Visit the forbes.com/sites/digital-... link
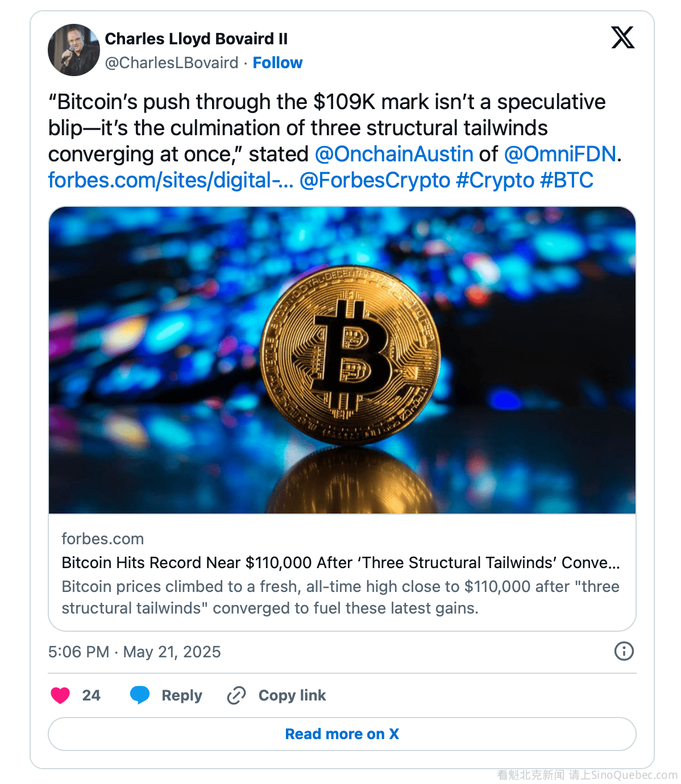Image resolution: width=681 pixels, height=784 pixels. pos(171,180)
